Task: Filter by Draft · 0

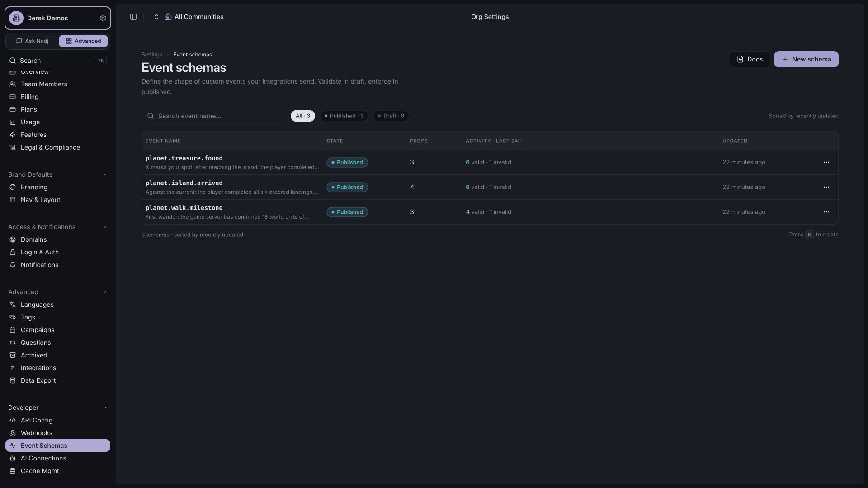Action: [391, 116]
